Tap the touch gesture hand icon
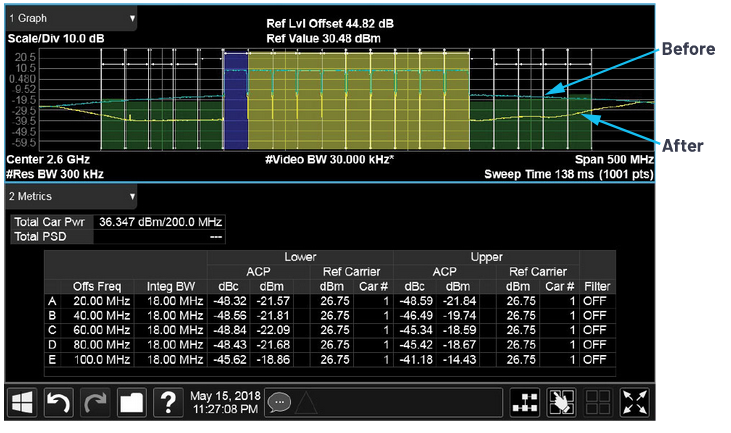The width and height of the screenshot is (731, 433). pyautogui.click(x=561, y=402)
